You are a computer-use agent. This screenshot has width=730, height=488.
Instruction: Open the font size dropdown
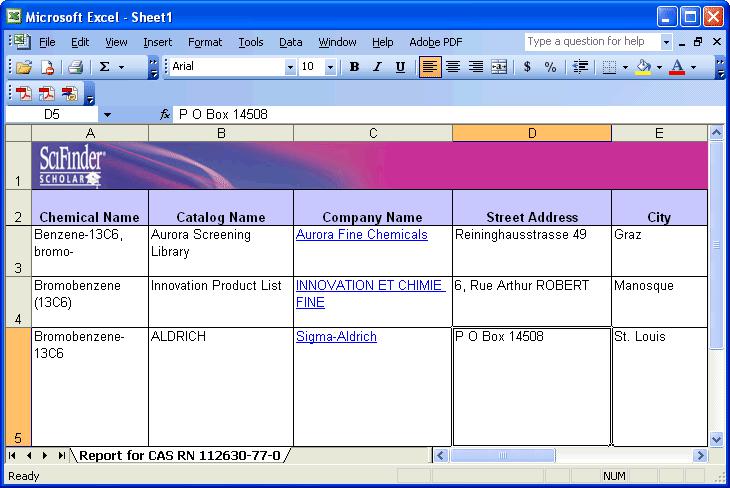point(330,67)
